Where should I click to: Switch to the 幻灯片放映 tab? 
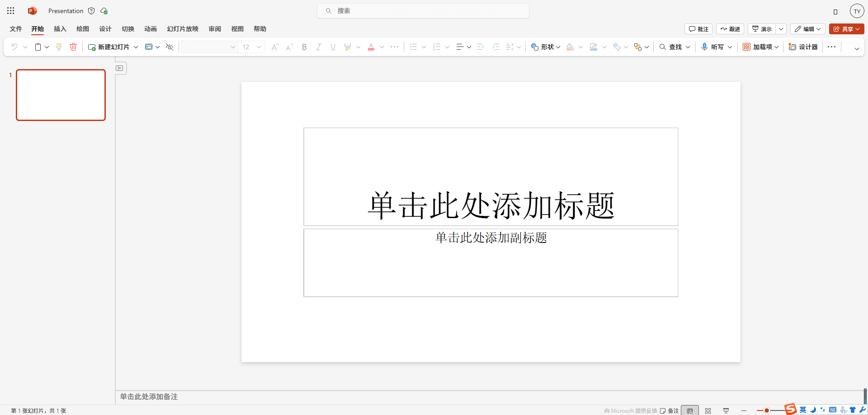click(183, 29)
